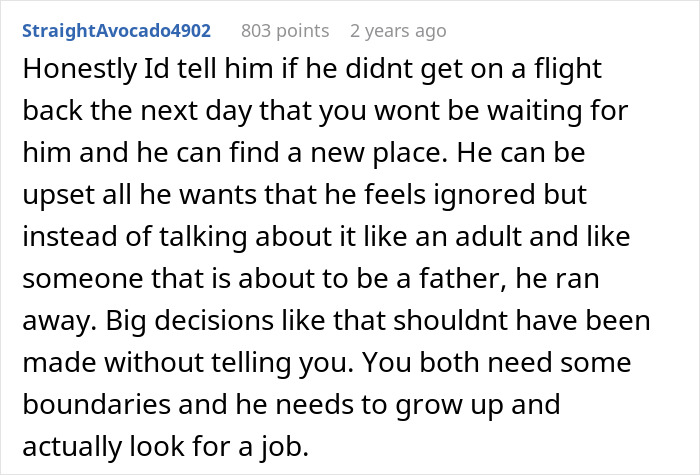Click the word upset in comment

coord(58,195)
